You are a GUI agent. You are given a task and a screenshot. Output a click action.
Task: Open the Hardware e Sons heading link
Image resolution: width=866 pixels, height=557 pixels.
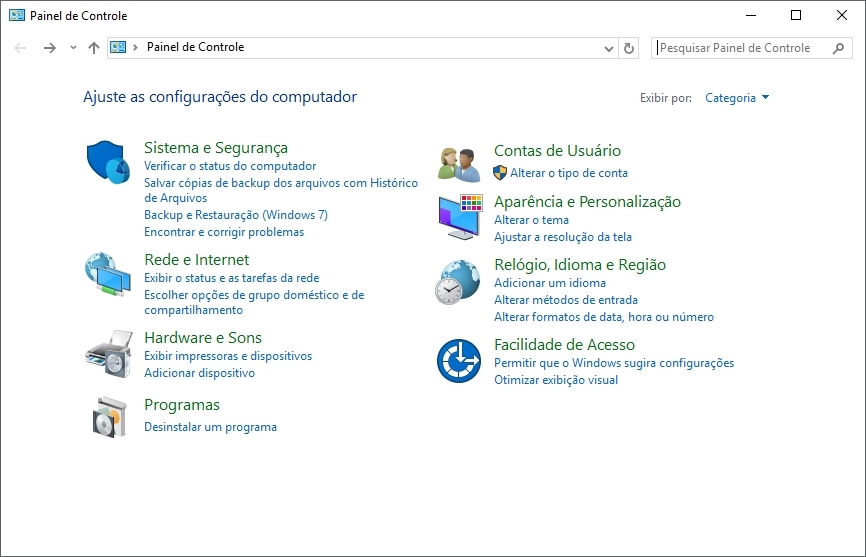(x=203, y=337)
